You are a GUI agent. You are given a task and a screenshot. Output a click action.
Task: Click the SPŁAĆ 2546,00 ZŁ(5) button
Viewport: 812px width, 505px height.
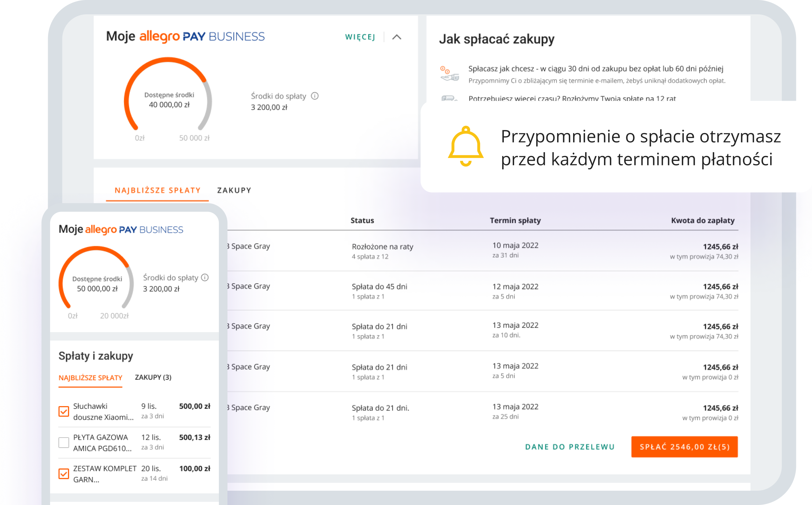click(x=684, y=447)
